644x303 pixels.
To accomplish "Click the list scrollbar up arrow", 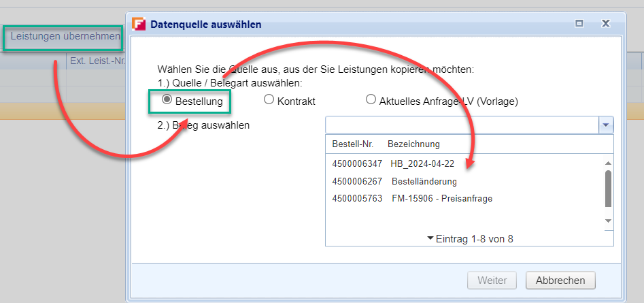I will [x=608, y=163].
